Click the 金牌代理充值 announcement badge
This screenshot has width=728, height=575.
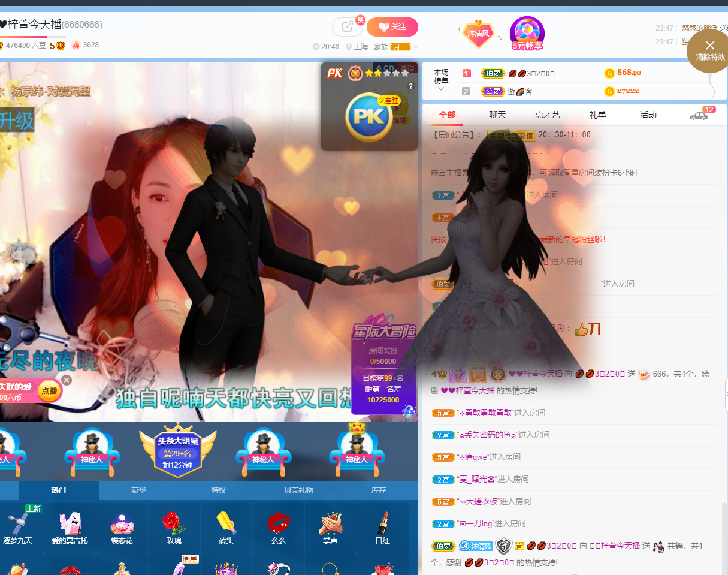(x=510, y=135)
